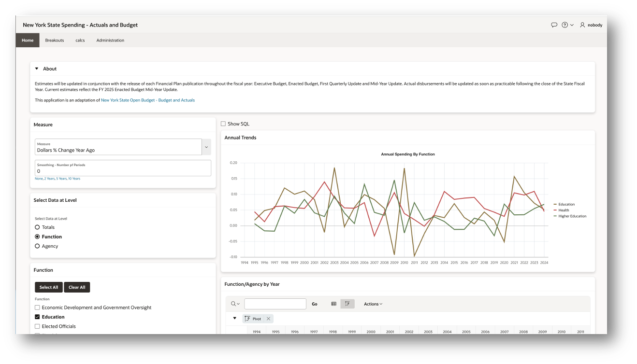Set smoothing to None via quick link
The height and width of the screenshot is (364, 637).
point(39,179)
